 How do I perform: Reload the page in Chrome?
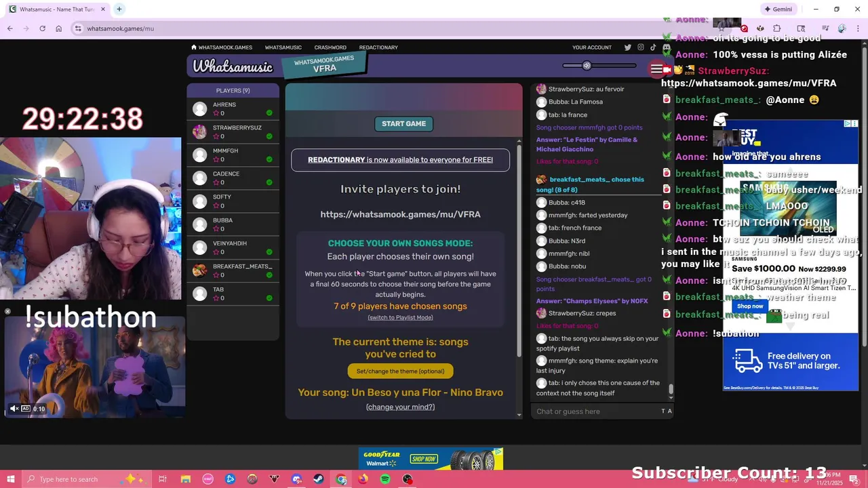[42, 28]
